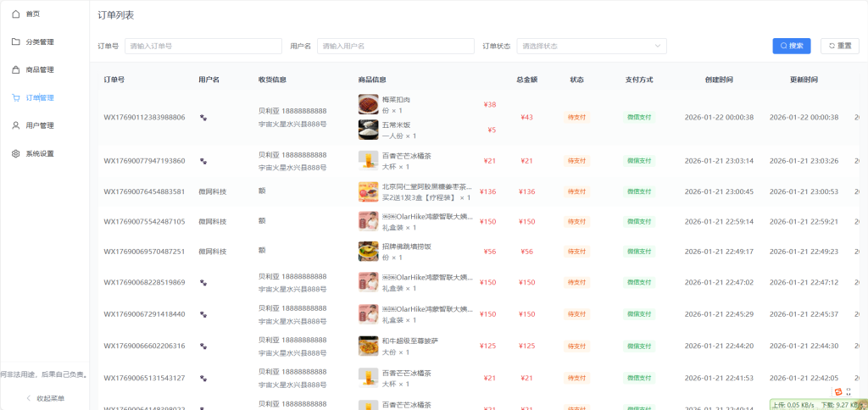The height and width of the screenshot is (410, 868).
Task: Click paw avatar of order WX17690066602206316
Action: coord(203,346)
